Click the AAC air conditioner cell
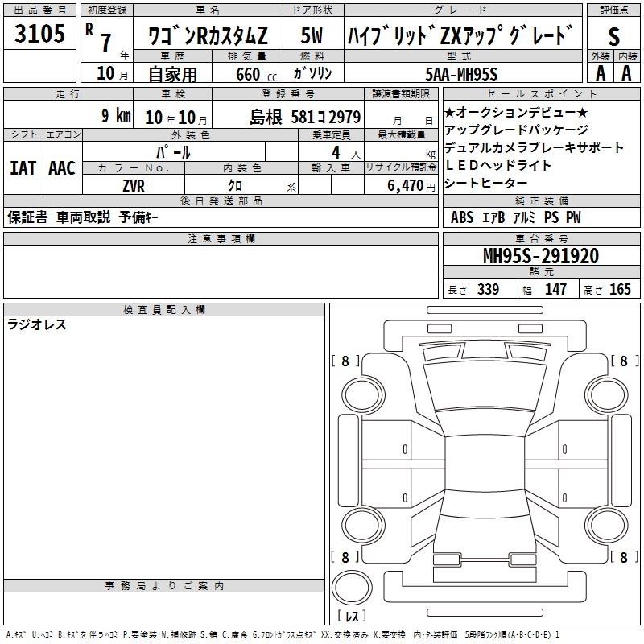 62,167
